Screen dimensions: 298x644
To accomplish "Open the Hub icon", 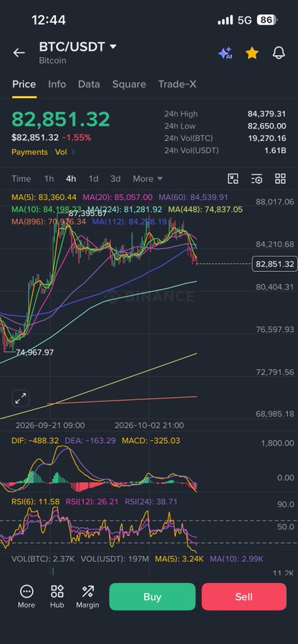I will [x=57, y=596].
